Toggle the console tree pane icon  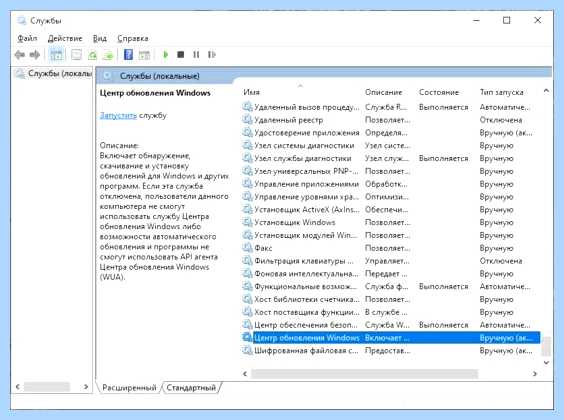click(x=56, y=55)
